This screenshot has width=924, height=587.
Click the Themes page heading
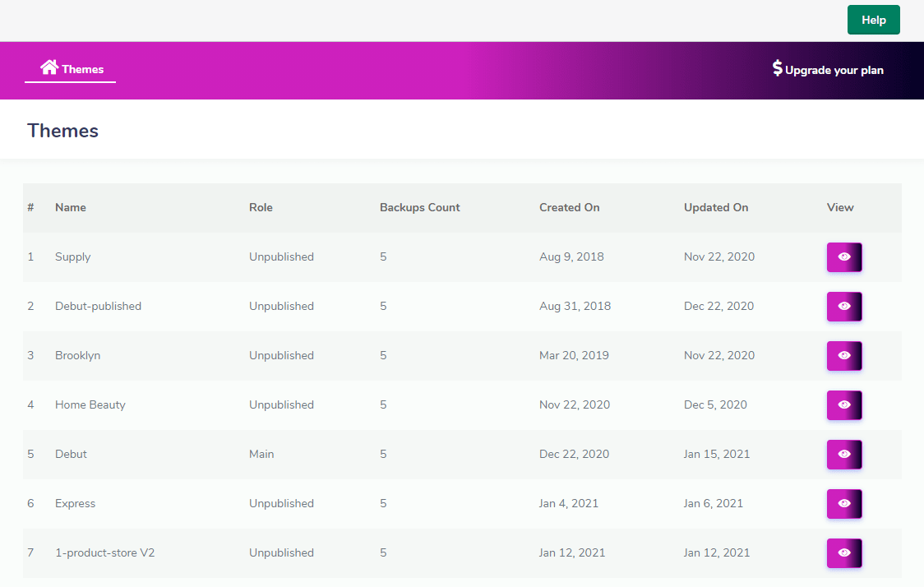coord(62,131)
